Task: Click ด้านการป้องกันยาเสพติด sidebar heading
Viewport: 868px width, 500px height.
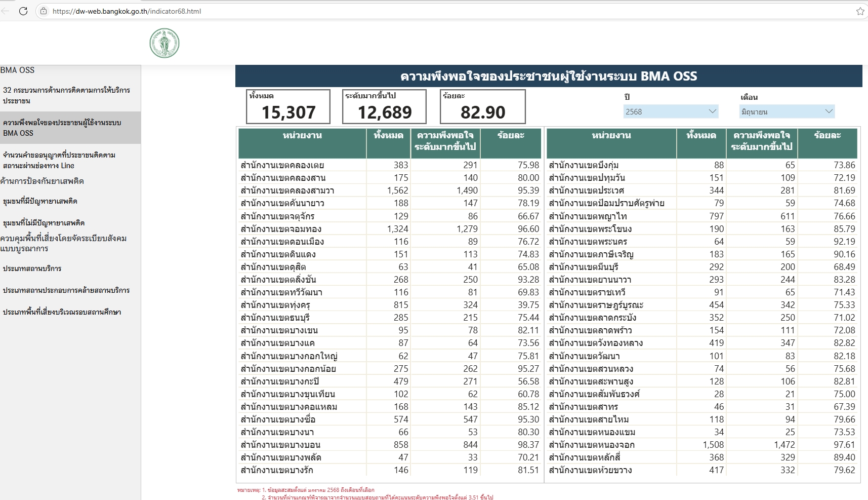Action: click(x=42, y=181)
